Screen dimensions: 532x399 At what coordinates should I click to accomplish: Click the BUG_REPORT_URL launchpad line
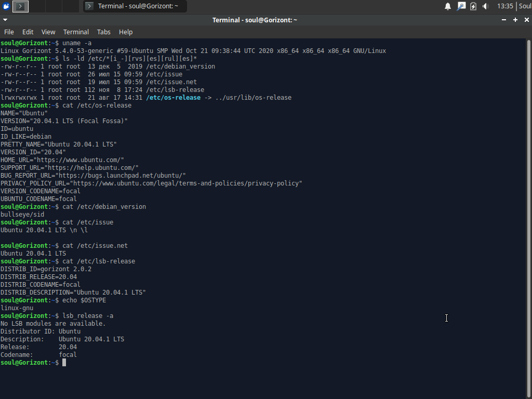tap(94, 176)
